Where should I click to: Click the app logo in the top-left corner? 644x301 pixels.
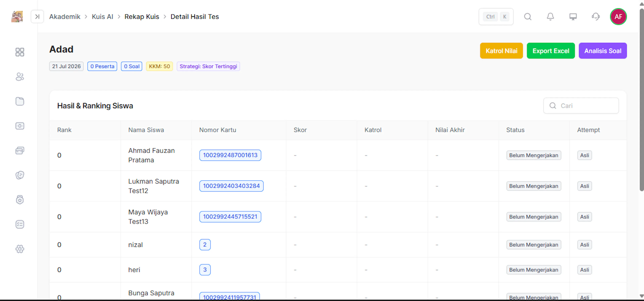click(x=17, y=16)
